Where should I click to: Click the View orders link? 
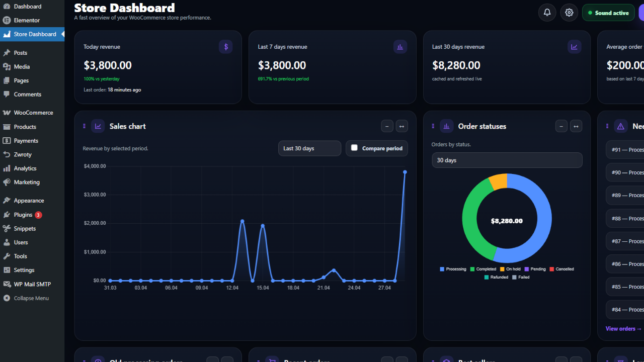click(x=623, y=329)
